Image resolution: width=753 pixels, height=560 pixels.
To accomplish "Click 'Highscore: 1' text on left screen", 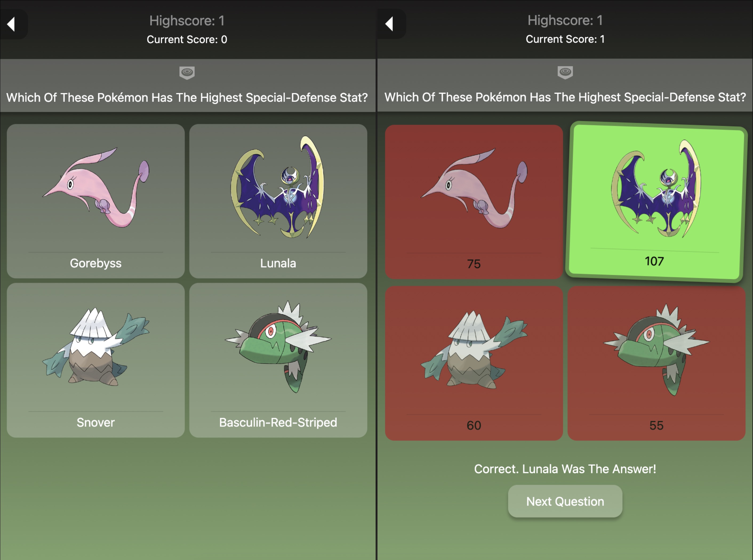I will [187, 21].
